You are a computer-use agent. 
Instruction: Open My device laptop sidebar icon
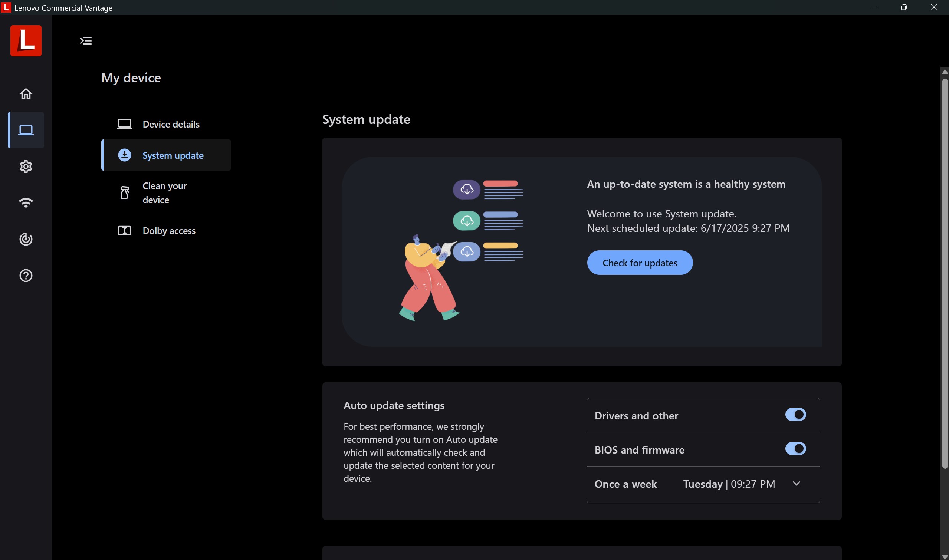26,130
